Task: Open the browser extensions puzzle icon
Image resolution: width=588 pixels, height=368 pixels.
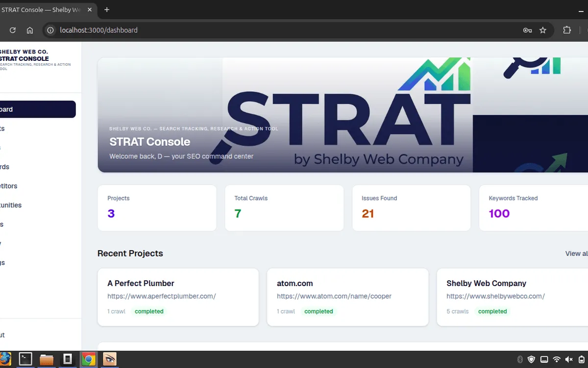Action: pyautogui.click(x=567, y=30)
